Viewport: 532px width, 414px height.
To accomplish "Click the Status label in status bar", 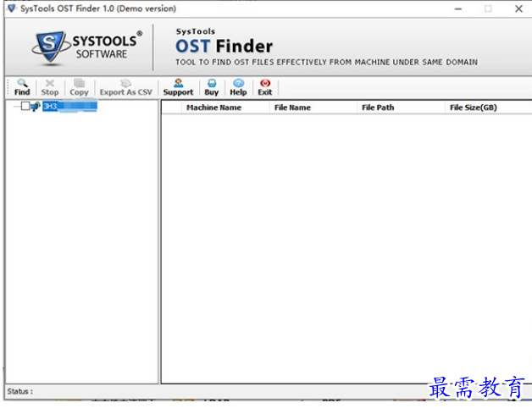I will coord(20,391).
